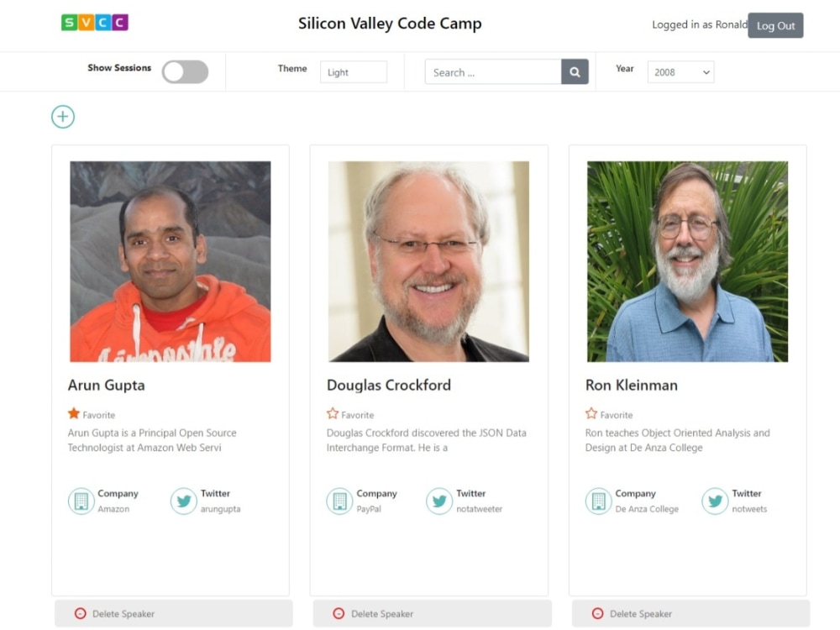
Task: Click the Log Out button
Action: (x=775, y=25)
